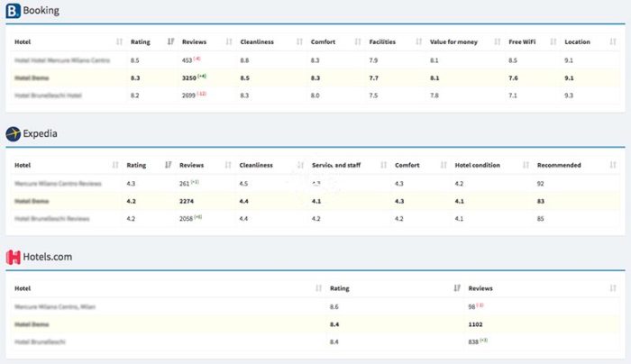The width and height of the screenshot is (631, 364).
Task: Sort Booking table by Facilities icon
Action: coord(418,41)
